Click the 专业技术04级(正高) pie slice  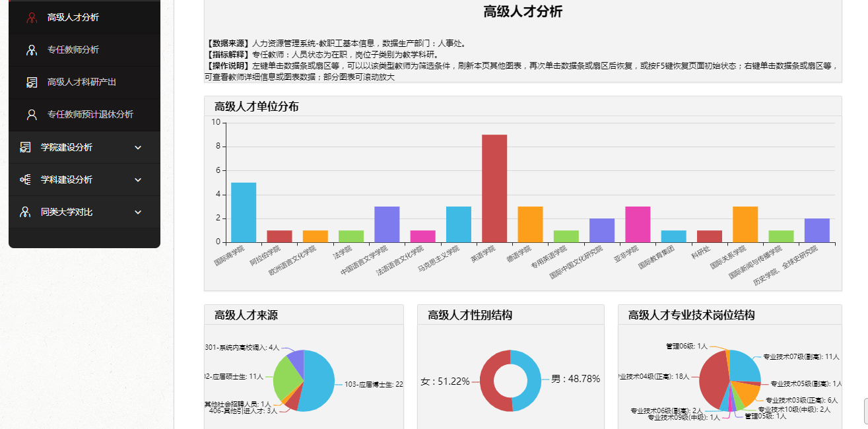(712, 383)
